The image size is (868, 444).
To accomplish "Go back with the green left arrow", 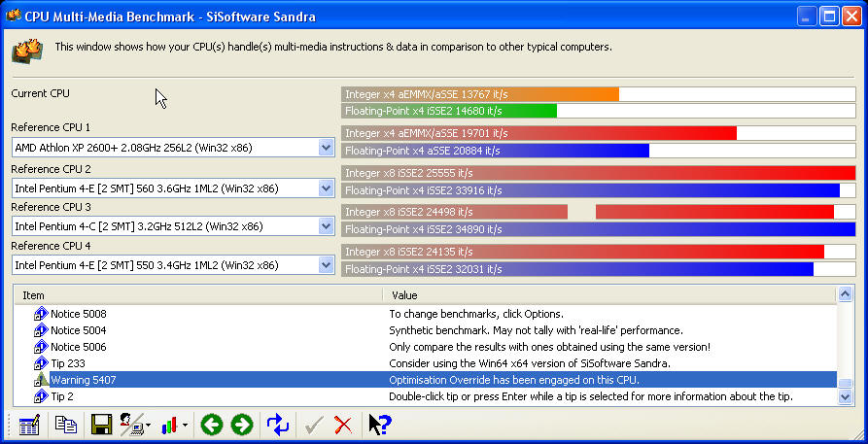I will click(212, 426).
